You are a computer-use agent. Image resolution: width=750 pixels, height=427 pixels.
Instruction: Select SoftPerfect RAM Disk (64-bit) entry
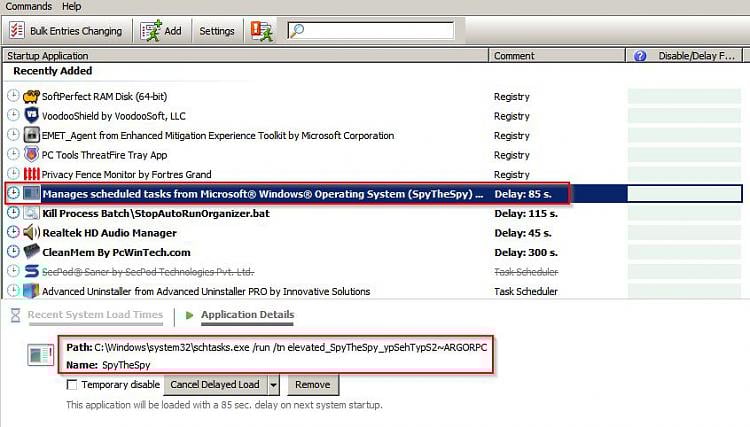[x=104, y=97]
